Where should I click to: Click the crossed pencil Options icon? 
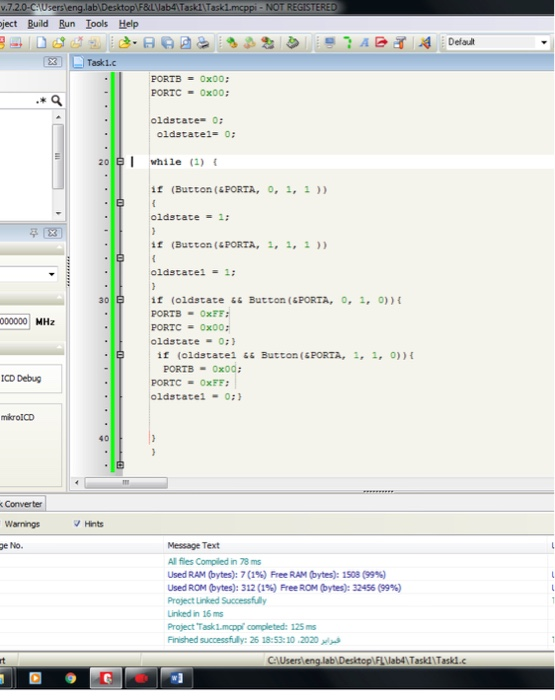click(x=425, y=42)
